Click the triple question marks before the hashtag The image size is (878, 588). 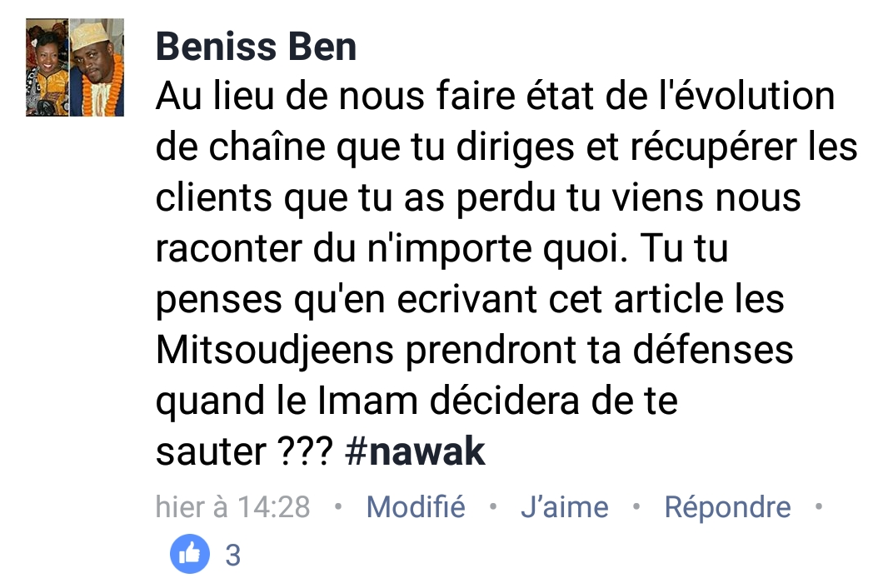pyautogui.click(x=306, y=451)
